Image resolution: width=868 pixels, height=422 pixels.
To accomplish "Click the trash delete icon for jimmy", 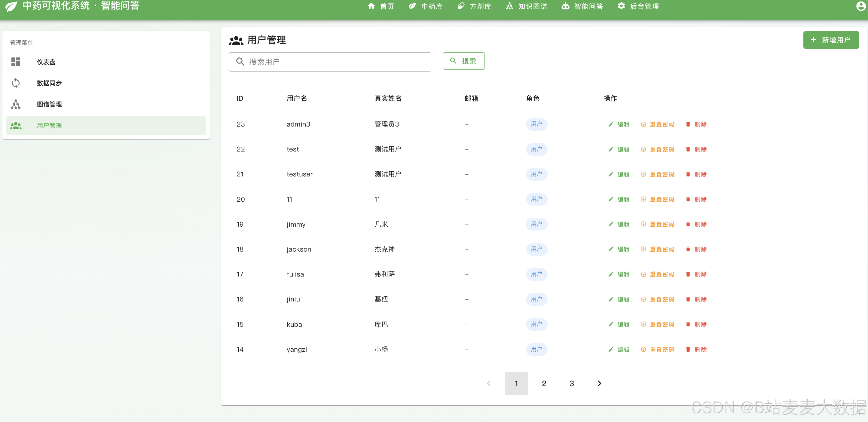I will coord(688,224).
